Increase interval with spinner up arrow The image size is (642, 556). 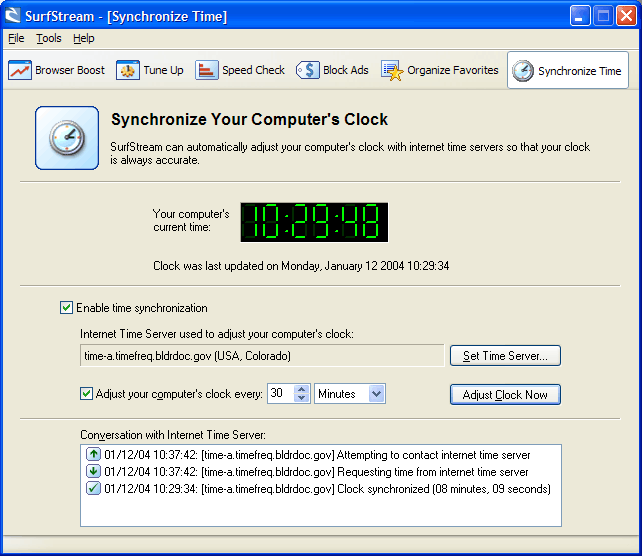coord(302,389)
